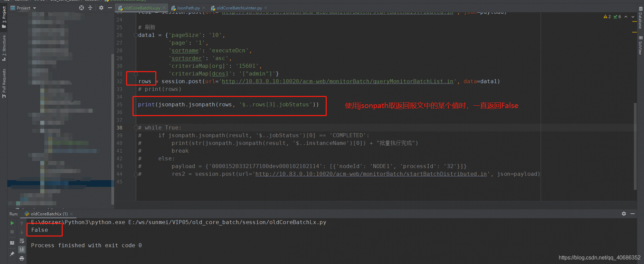Close the oldCoreBatchLxInter.py editor tab
Image resolution: width=644 pixels, height=264 pixels.
(x=266, y=8)
